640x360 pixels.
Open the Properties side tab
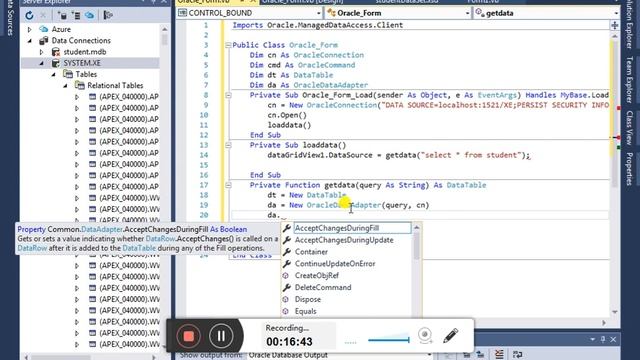tap(629, 169)
